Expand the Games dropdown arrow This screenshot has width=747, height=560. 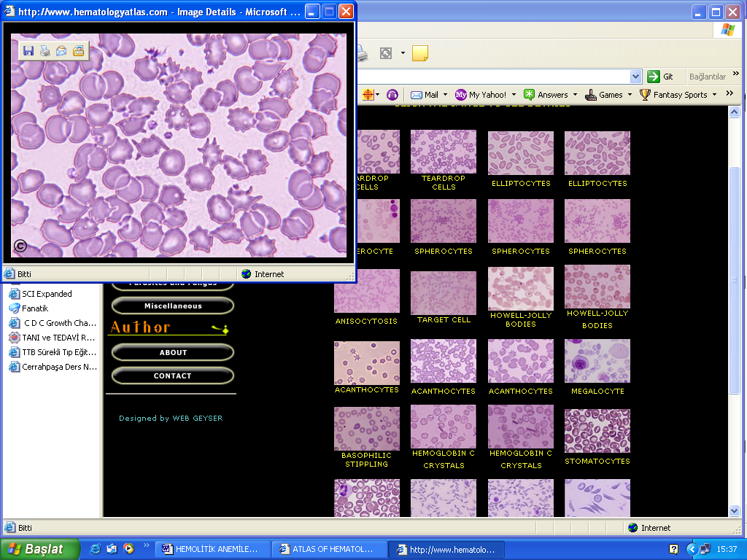click(630, 95)
